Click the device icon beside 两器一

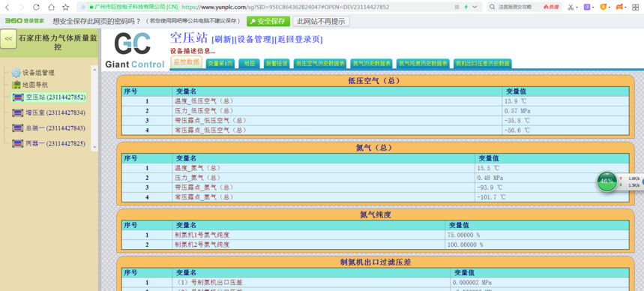pos(18,143)
